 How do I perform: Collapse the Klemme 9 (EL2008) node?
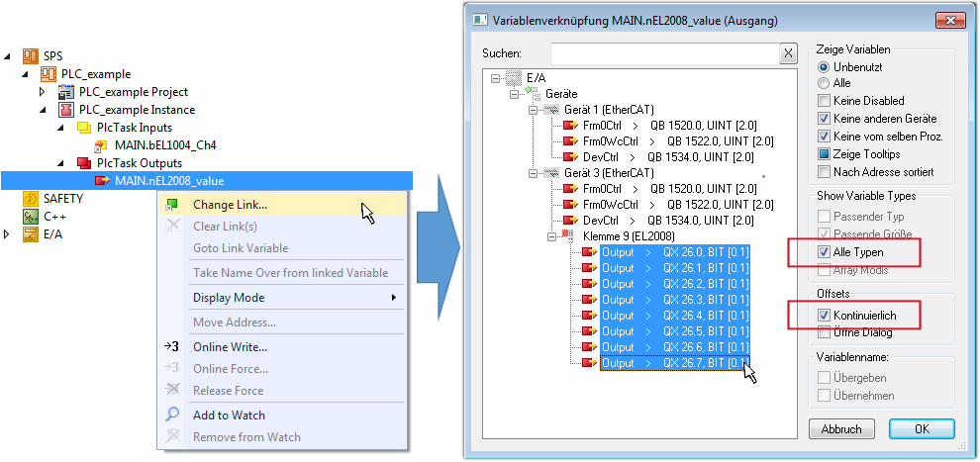coord(552,236)
